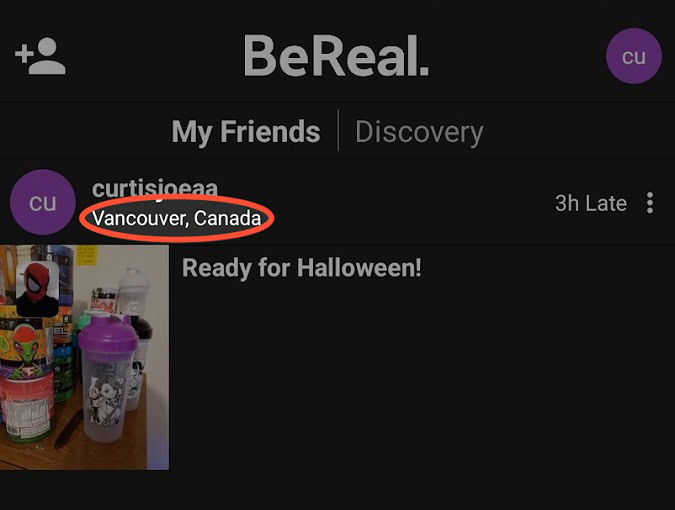Tap the divider between My Friends and Discovery
The height and width of the screenshot is (510, 675).
click(x=338, y=130)
